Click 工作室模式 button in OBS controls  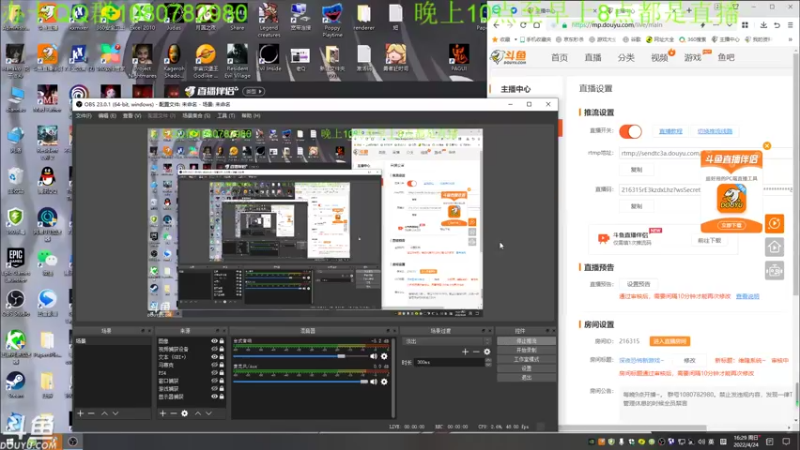tap(527, 359)
